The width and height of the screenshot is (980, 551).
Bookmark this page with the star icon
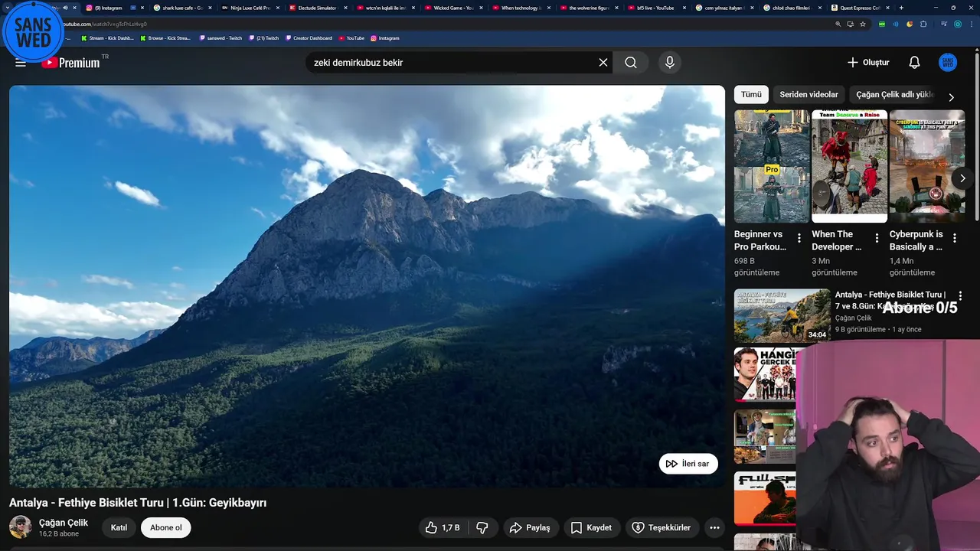point(863,24)
